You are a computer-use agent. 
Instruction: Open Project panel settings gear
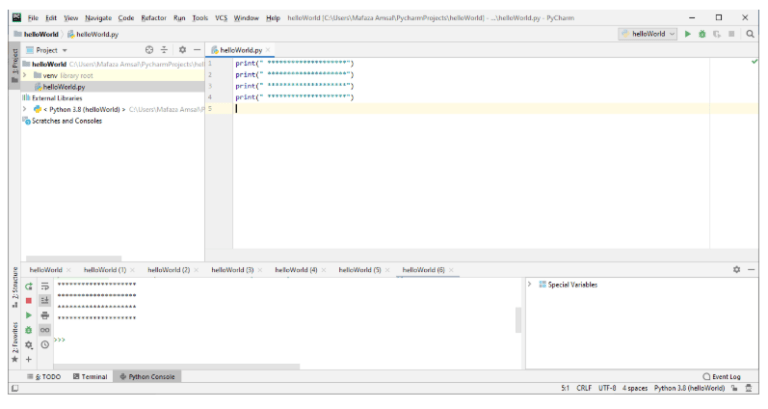(179, 49)
